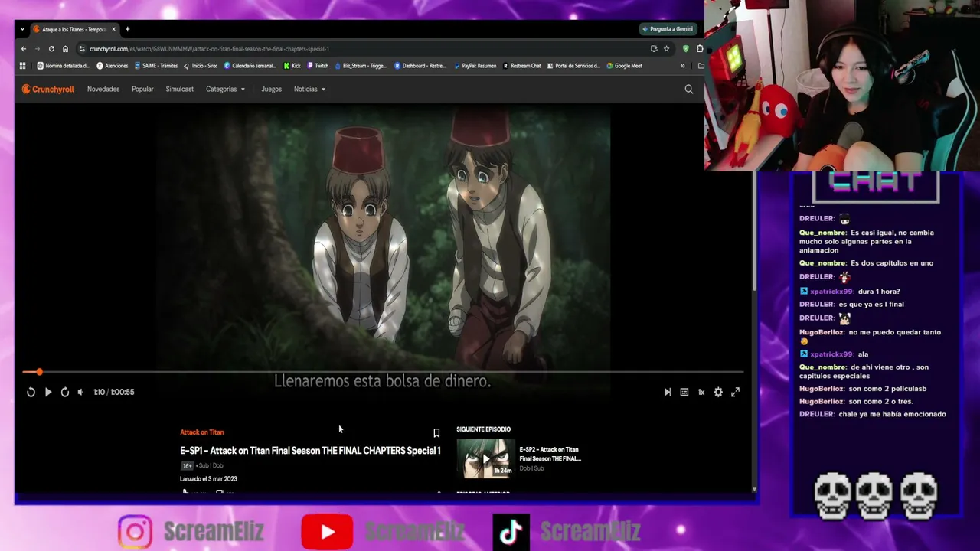The height and width of the screenshot is (551, 980).
Task: Open the Restream Chat bookmark
Action: [x=522, y=66]
